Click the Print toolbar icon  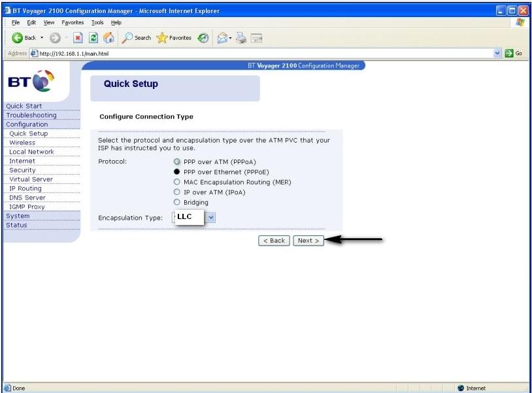coord(241,38)
